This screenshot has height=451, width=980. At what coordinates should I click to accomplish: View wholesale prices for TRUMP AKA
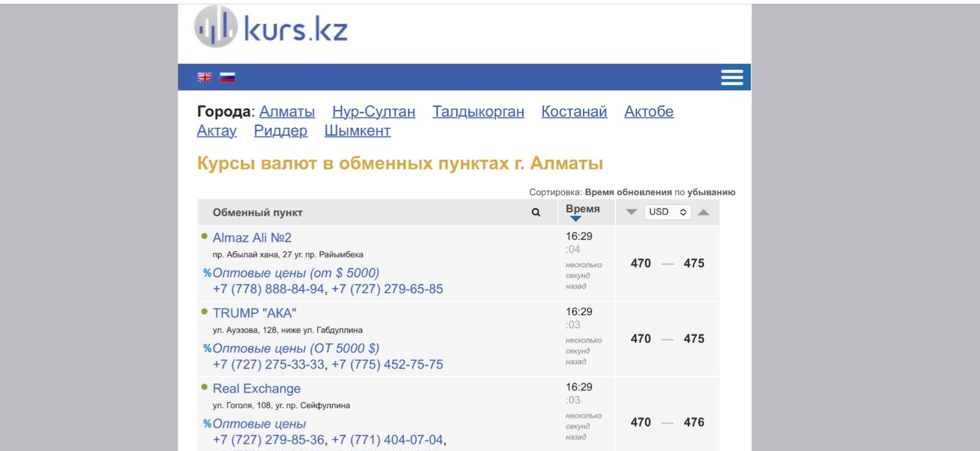(296, 348)
